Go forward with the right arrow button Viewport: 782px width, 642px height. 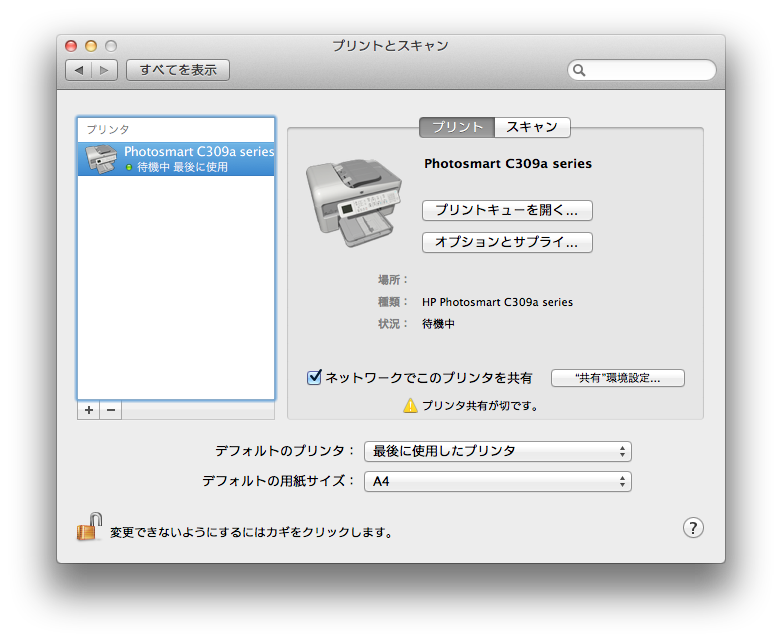(104, 70)
